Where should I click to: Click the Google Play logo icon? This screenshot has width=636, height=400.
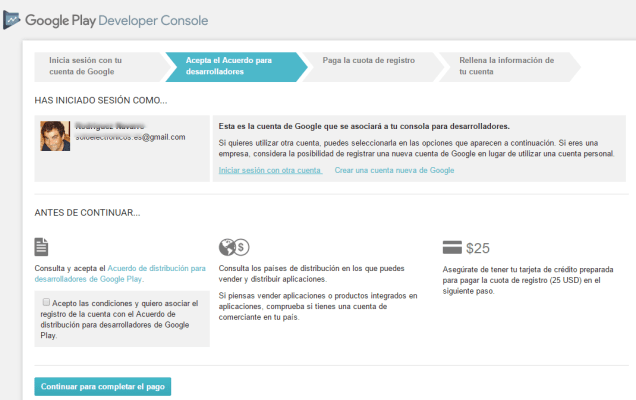[x=11, y=19]
